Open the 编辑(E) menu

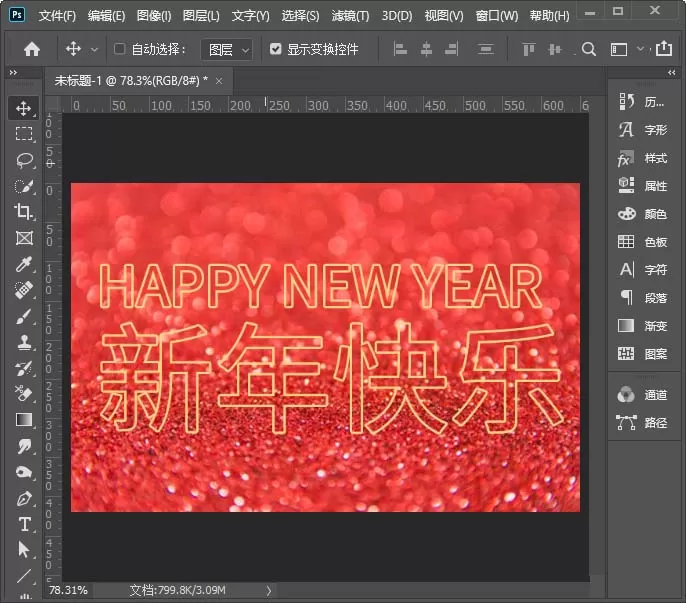(x=106, y=16)
